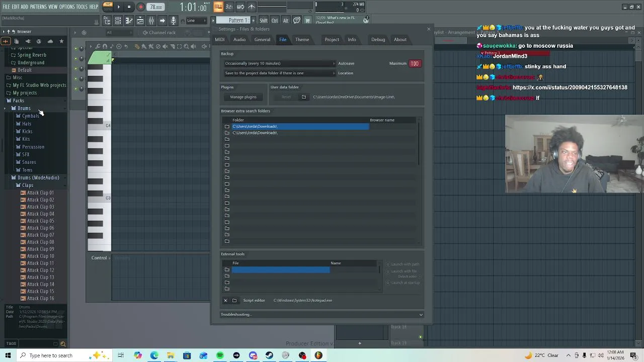
Task: Open the Mixer view icon in toolbar
Action: 151,21
